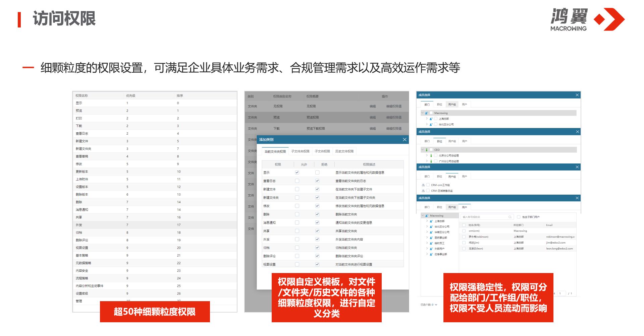The image size is (644, 336).
Task: Click the Macrowing logo in the top-right
Action: [587, 19]
